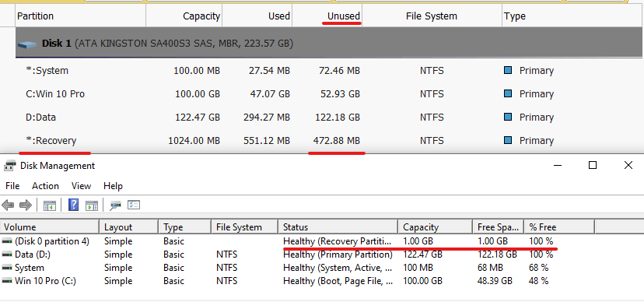Sort by upper File System column header
Screen dimensions: 644x302
(x=432, y=16)
